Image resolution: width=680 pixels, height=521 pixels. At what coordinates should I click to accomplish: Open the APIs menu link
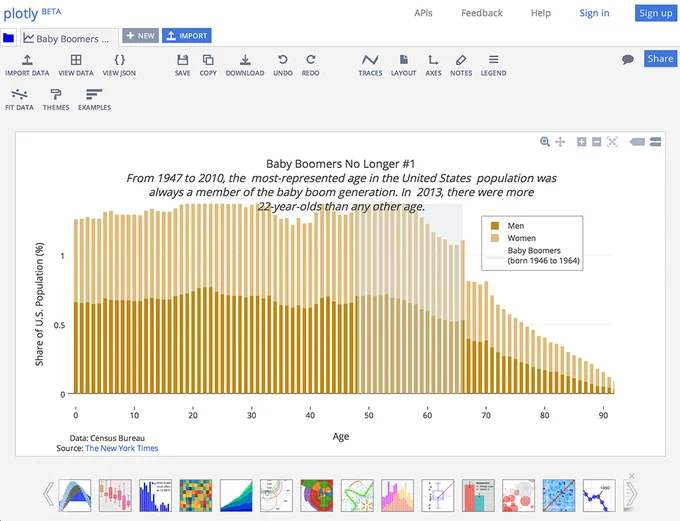click(423, 13)
